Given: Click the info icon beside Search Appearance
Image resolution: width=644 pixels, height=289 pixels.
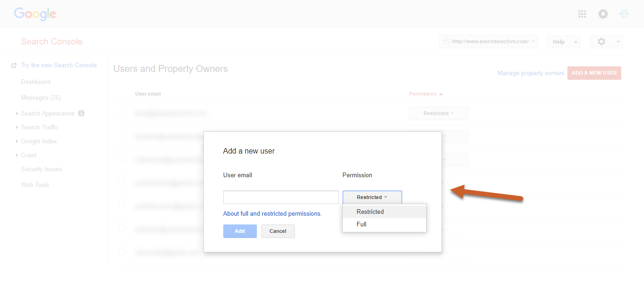Looking at the screenshot, I should pos(81,113).
